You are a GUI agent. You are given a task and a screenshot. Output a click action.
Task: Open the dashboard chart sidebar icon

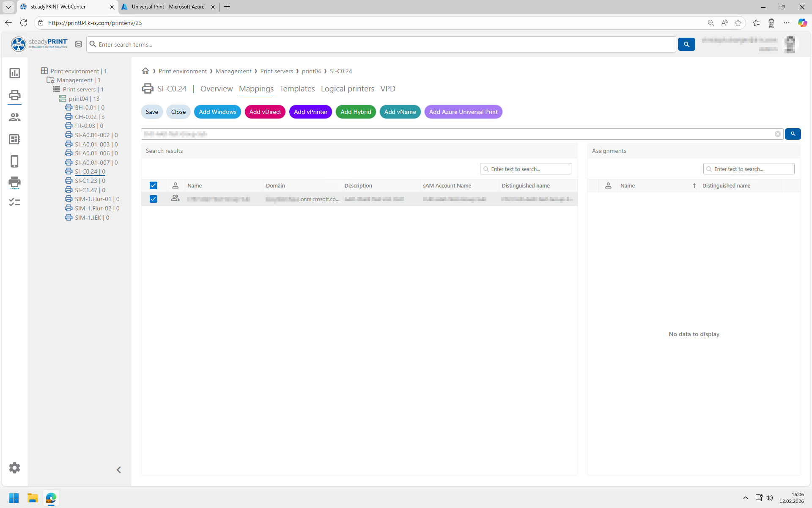[x=14, y=73]
